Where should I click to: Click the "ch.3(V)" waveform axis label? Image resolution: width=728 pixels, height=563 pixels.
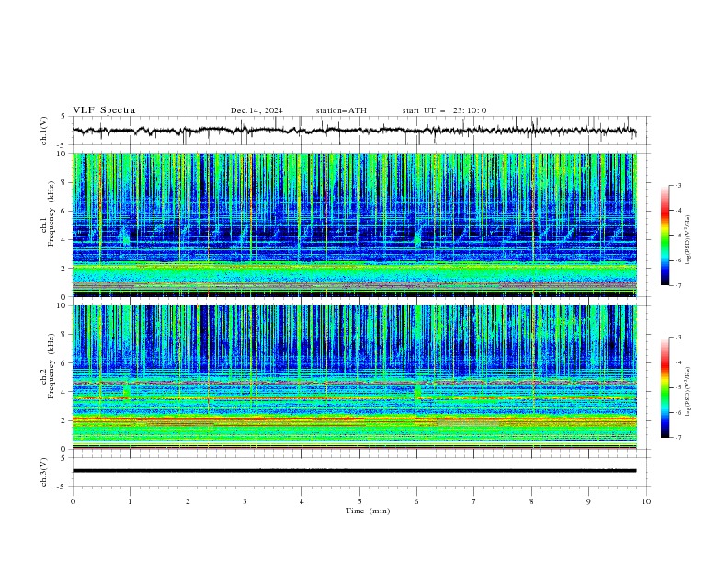(x=44, y=472)
